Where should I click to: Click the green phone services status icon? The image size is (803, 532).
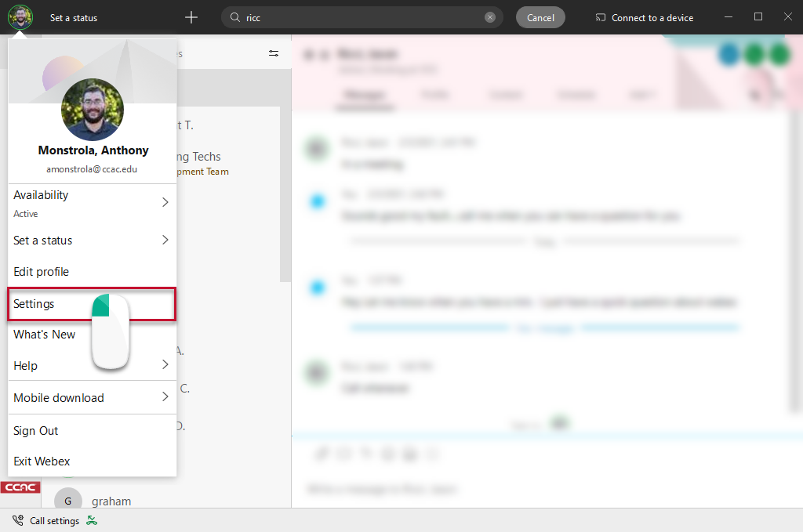(x=92, y=521)
